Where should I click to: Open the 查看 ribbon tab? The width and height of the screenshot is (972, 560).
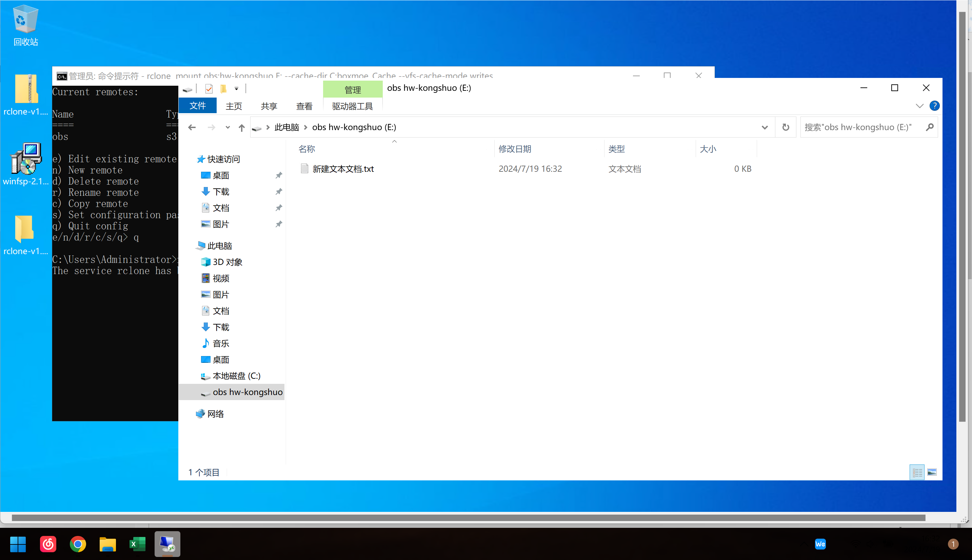(x=304, y=106)
